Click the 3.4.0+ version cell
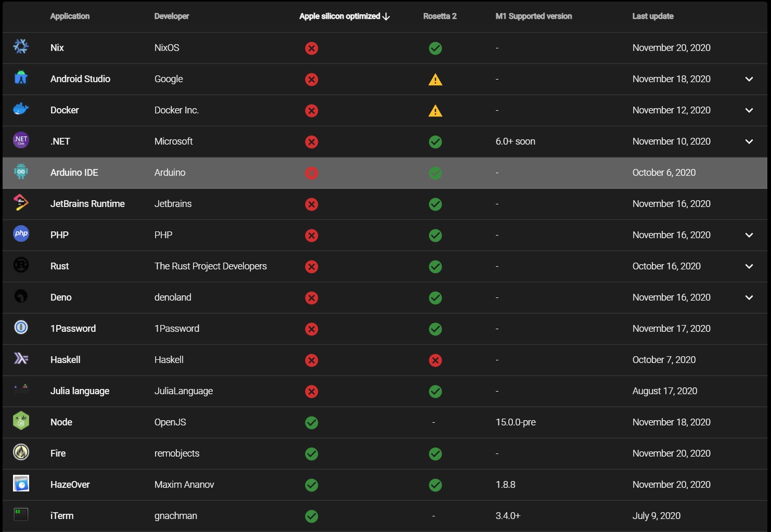The width and height of the screenshot is (771, 532). pos(508,515)
